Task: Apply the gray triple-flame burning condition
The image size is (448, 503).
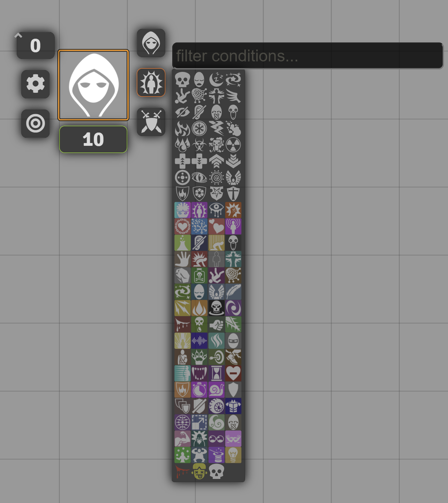Action: pos(182,128)
